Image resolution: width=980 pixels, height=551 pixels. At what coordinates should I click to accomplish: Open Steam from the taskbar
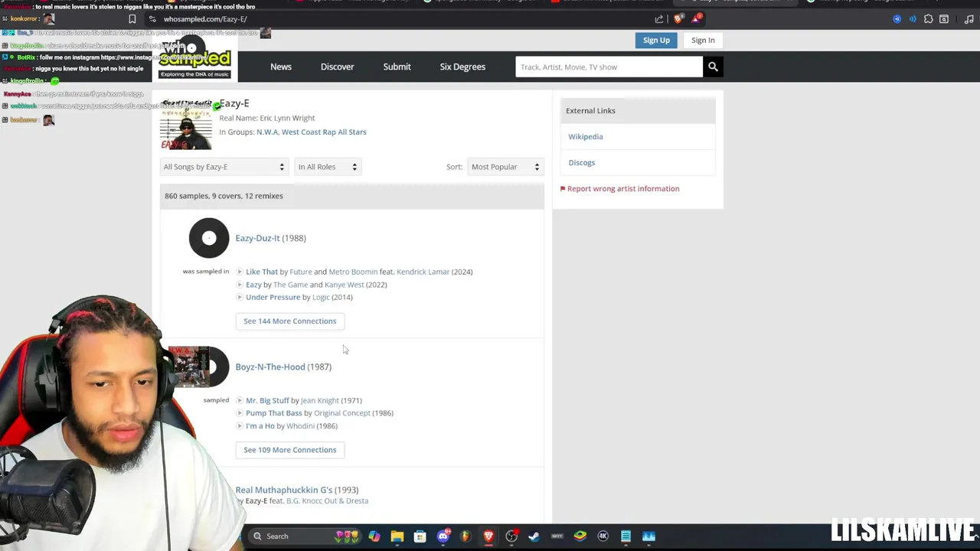[534, 536]
